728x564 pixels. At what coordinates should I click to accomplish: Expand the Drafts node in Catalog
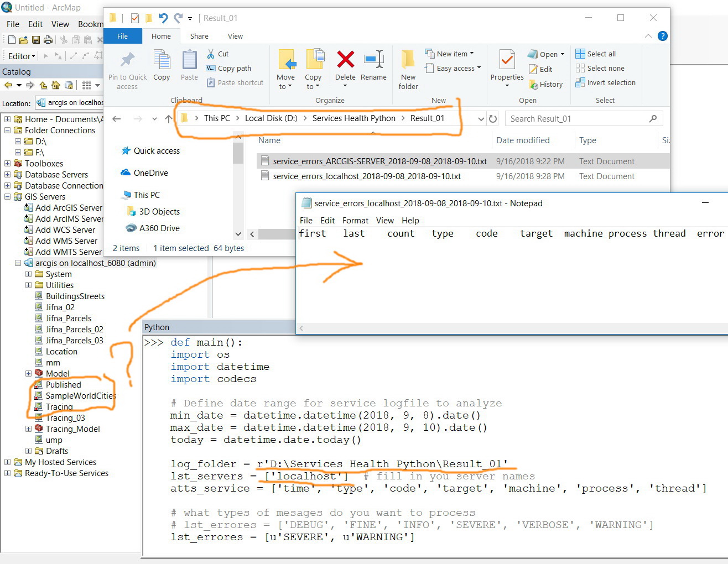click(28, 451)
